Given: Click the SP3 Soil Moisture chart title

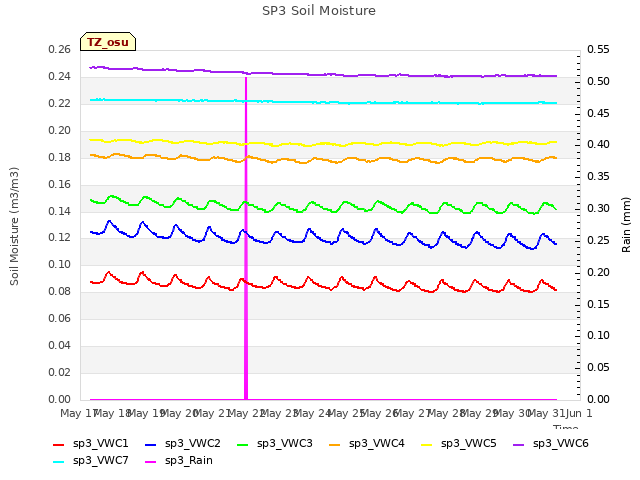Looking at the screenshot, I should coord(319,11).
